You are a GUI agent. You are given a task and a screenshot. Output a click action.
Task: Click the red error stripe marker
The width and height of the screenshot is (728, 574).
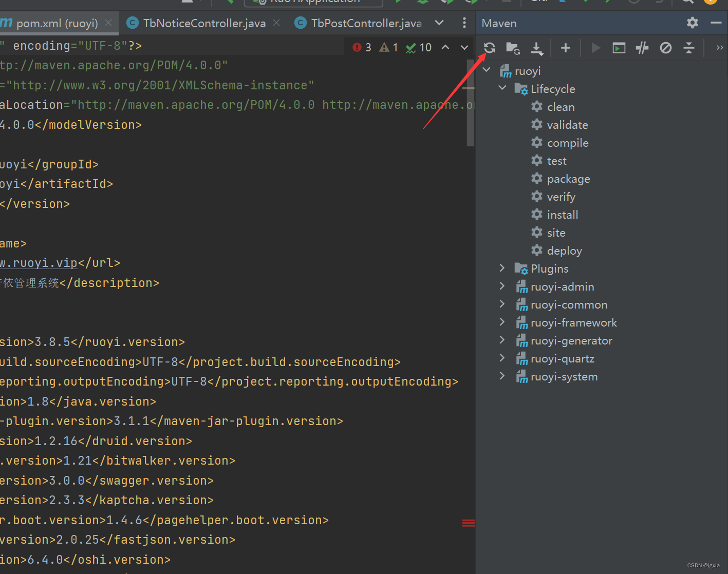point(469,523)
